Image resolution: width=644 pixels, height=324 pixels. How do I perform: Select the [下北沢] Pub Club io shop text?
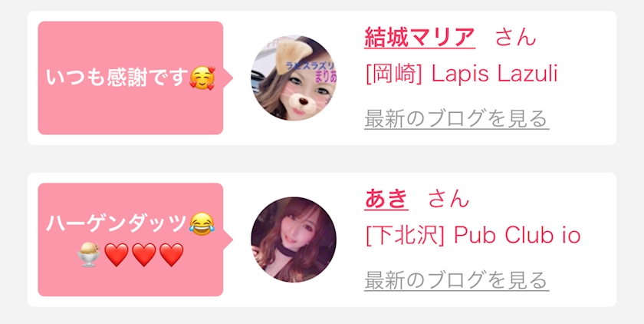point(473,236)
